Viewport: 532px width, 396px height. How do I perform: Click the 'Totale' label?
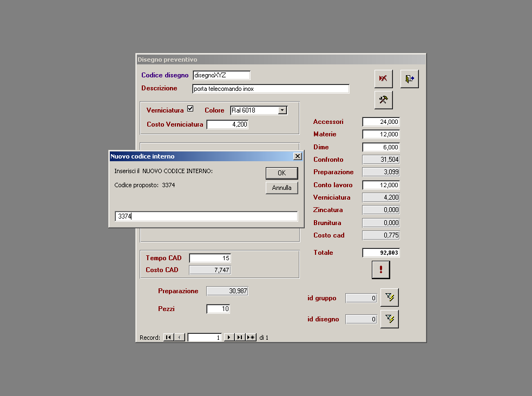tap(323, 253)
